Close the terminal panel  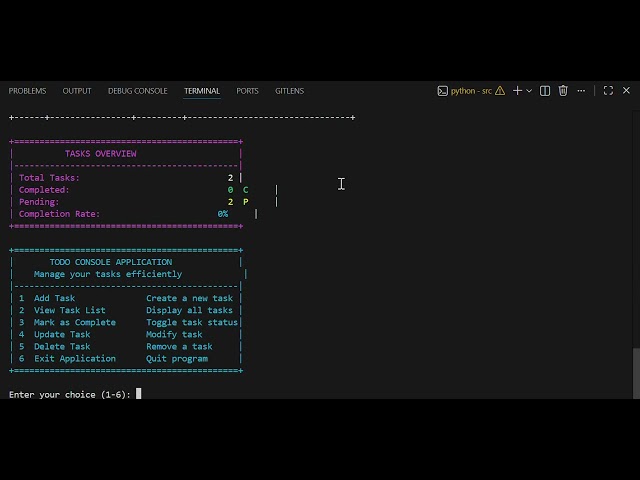click(x=626, y=91)
